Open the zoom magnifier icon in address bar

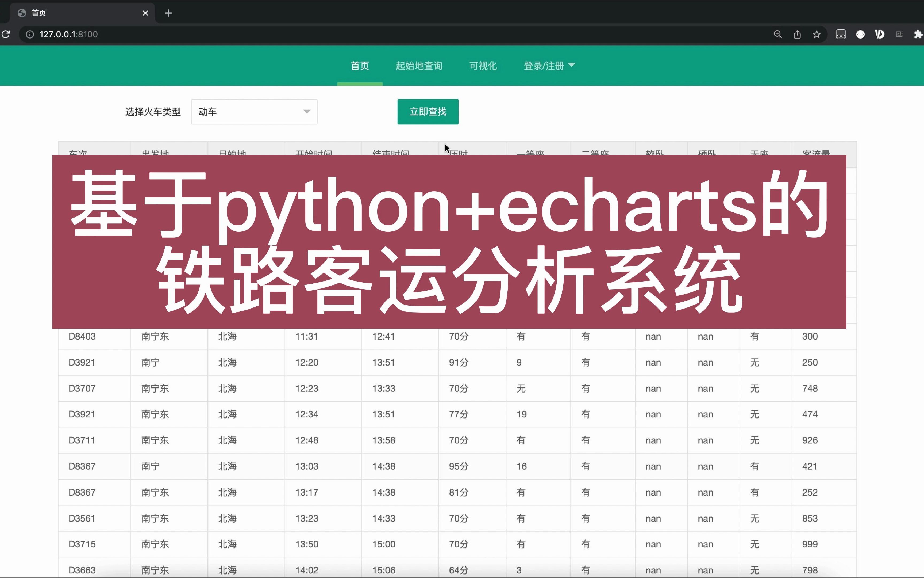click(x=778, y=35)
